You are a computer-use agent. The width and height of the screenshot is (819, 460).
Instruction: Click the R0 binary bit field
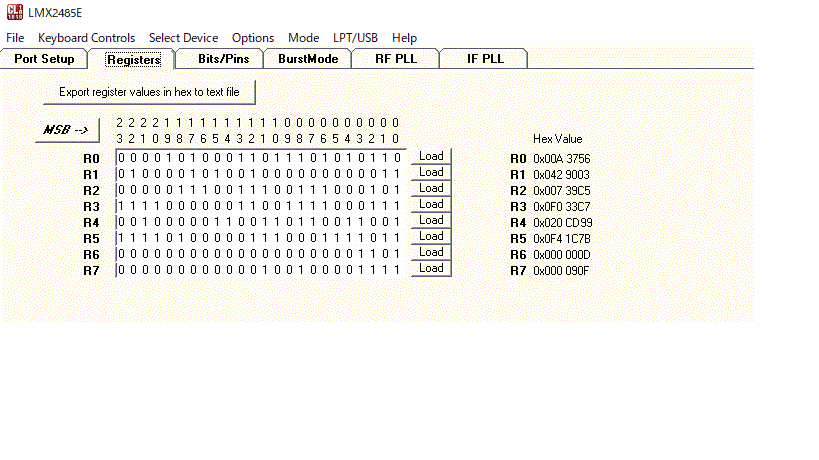[260, 158]
